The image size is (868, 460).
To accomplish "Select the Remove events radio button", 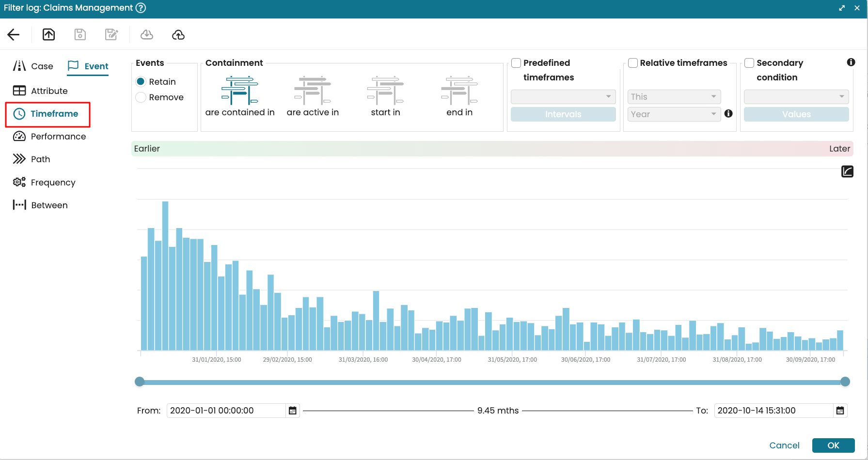I will tap(141, 97).
